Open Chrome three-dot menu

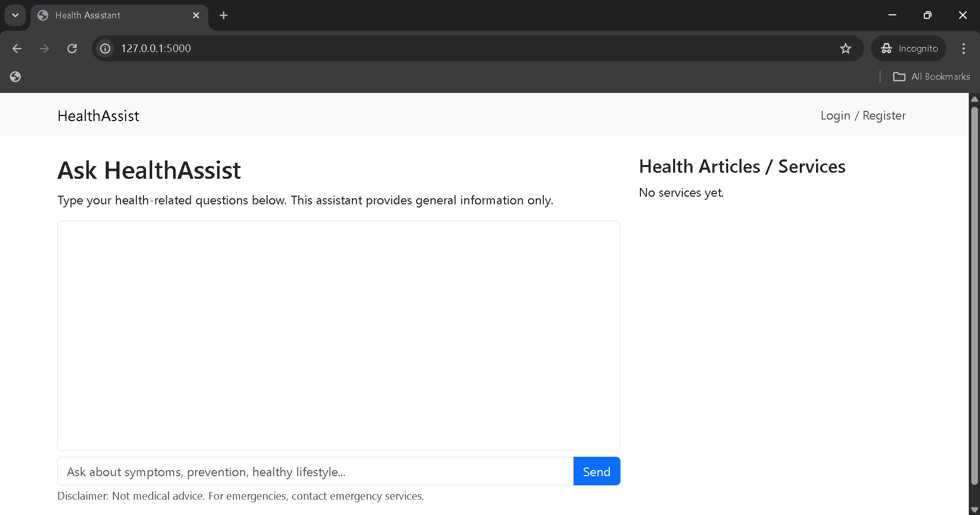(963, 49)
